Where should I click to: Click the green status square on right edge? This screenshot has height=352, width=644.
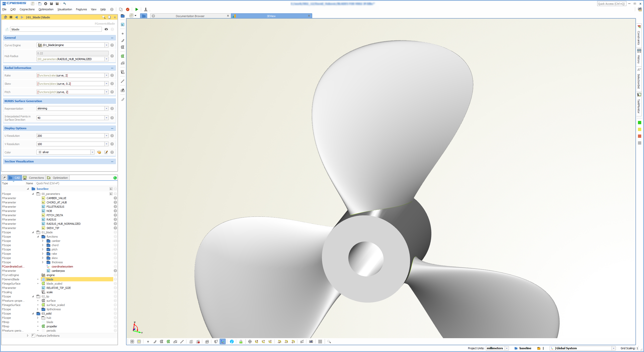click(x=639, y=122)
